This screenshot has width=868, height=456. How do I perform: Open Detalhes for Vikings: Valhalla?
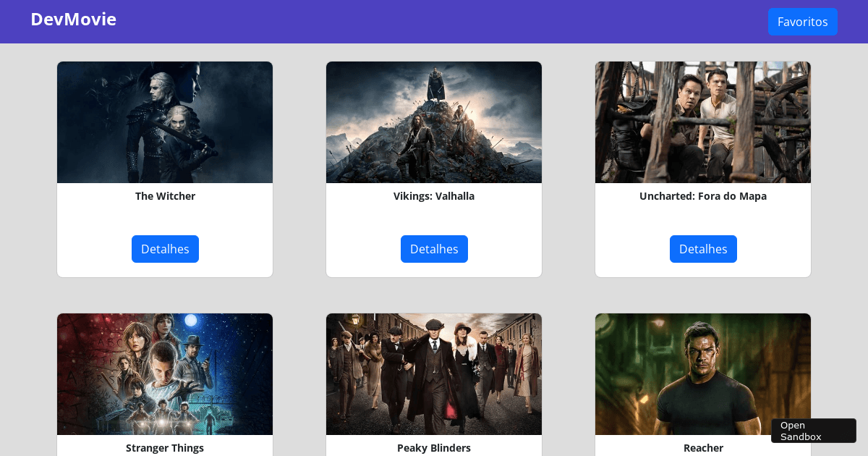pos(434,249)
